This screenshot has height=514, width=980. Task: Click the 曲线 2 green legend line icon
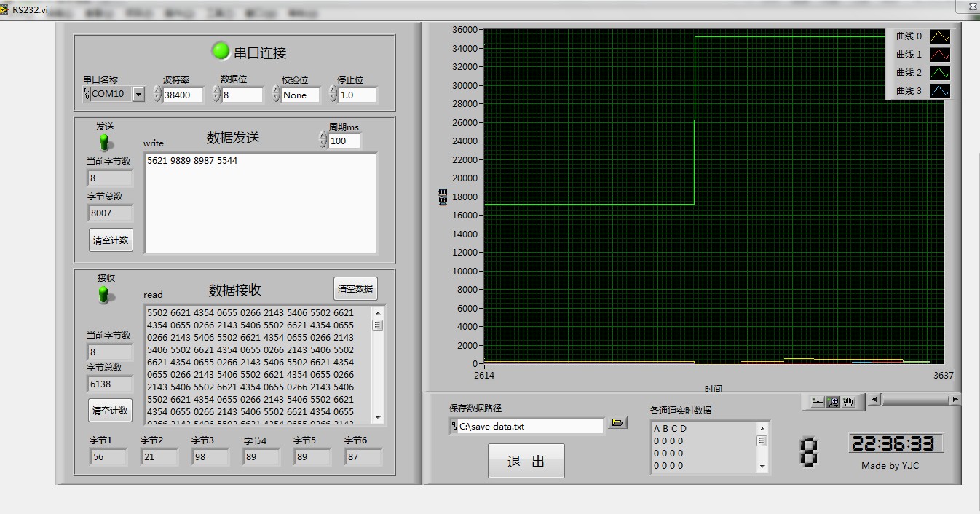[940, 73]
